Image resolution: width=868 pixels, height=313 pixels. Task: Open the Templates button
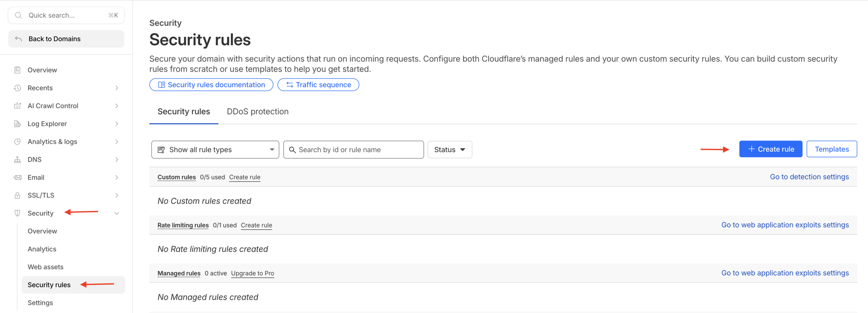click(831, 149)
